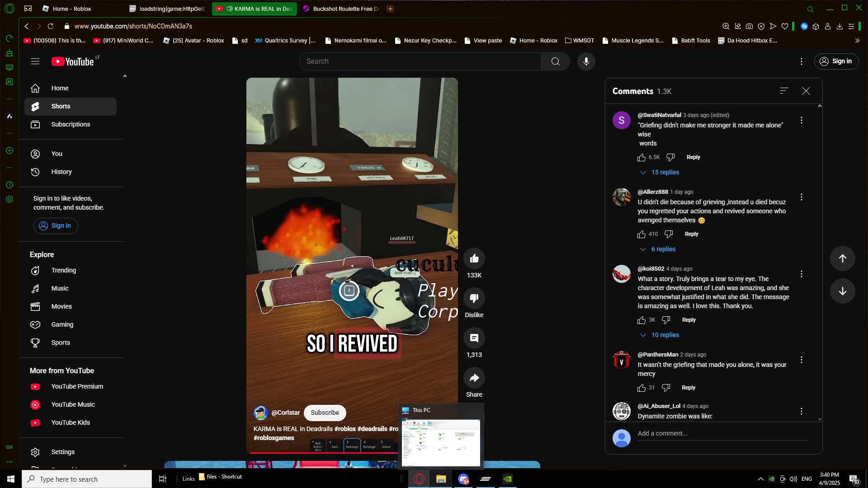
Task: Open File Explorer from the taskbar
Action: 441,479
